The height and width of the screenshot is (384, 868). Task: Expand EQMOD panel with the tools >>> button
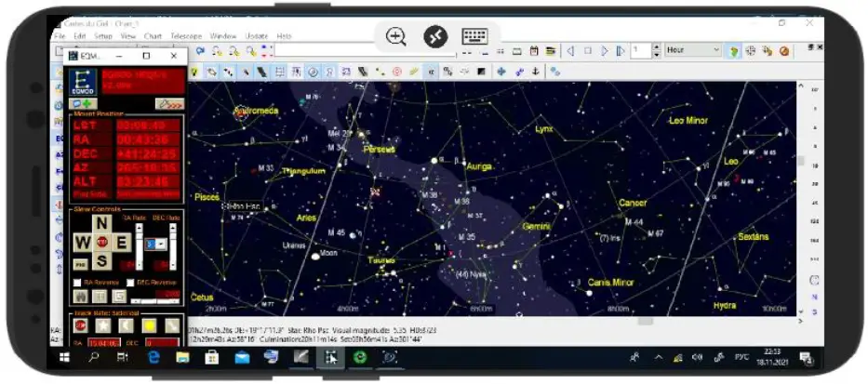click(x=168, y=103)
